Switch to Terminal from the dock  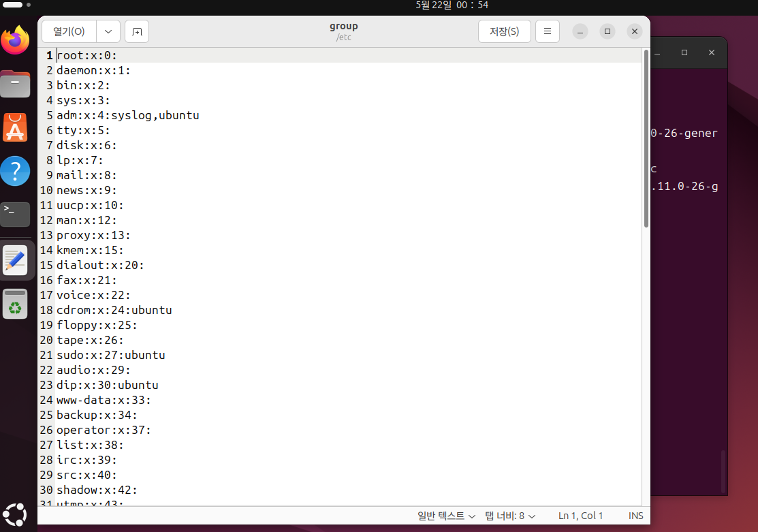(15, 215)
